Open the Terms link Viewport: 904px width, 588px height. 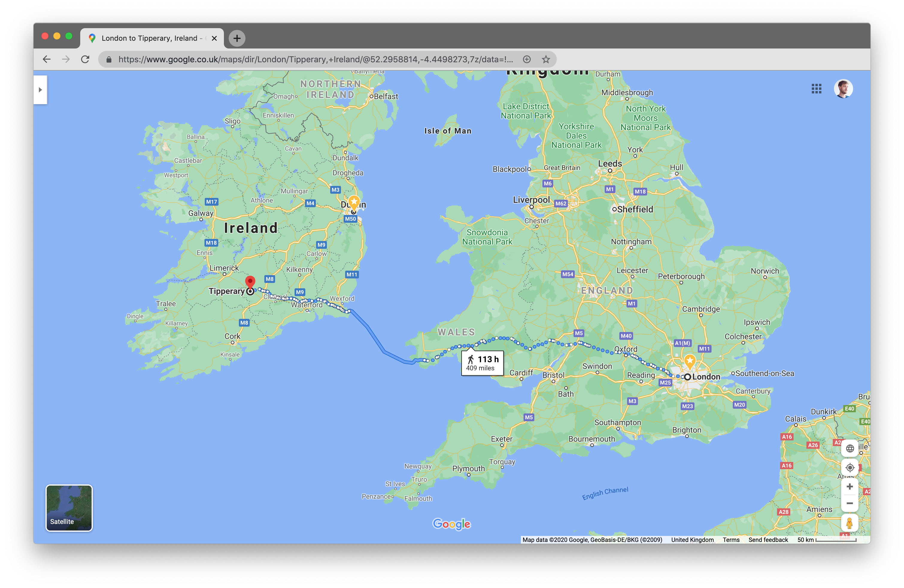tap(731, 540)
